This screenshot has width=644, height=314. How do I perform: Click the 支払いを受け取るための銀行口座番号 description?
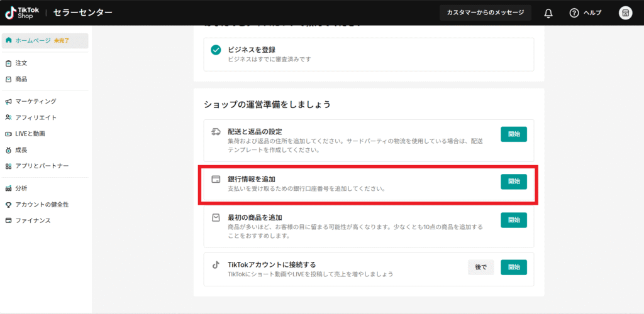pyautogui.click(x=306, y=190)
